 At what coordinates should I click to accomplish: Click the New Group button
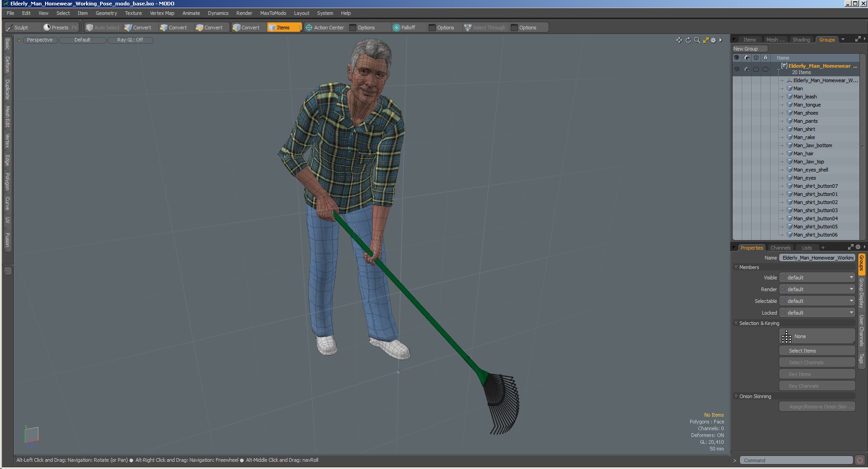(x=749, y=49)
